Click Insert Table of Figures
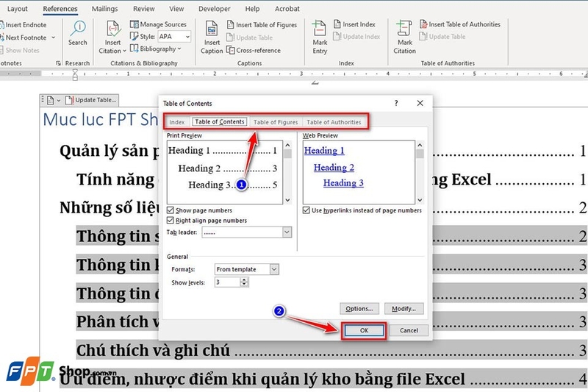Screen dimensions: 588x392 pos(262,25)
